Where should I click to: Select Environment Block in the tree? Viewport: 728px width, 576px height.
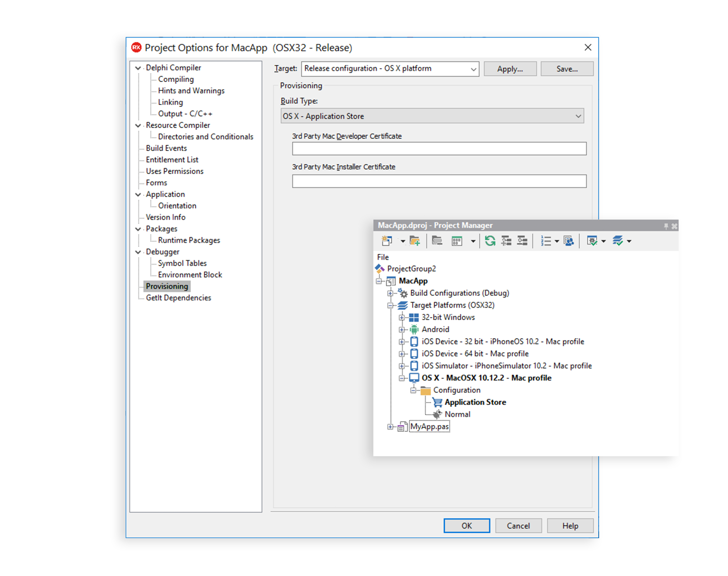click(190, 275)
